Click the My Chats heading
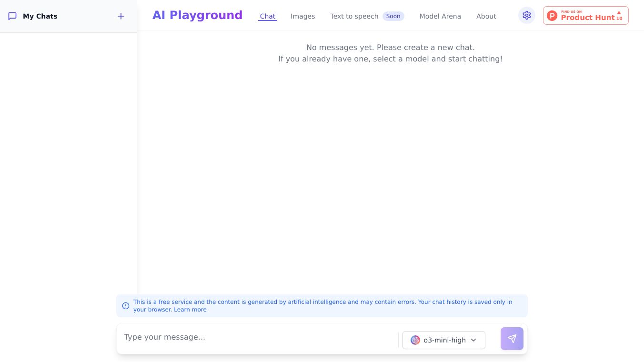This screenshot has height=362, width=644. 40,16
